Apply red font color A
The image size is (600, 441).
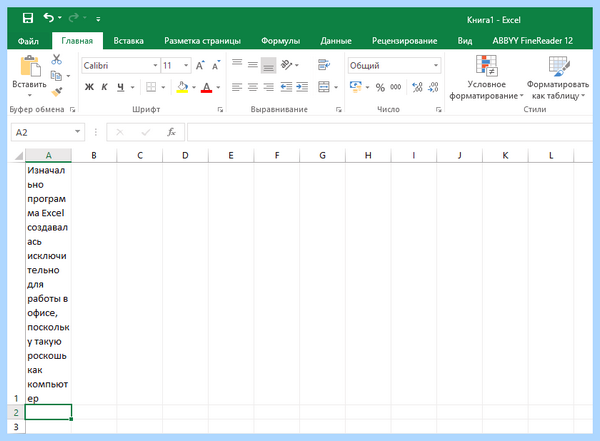click(x=206, y=87)
